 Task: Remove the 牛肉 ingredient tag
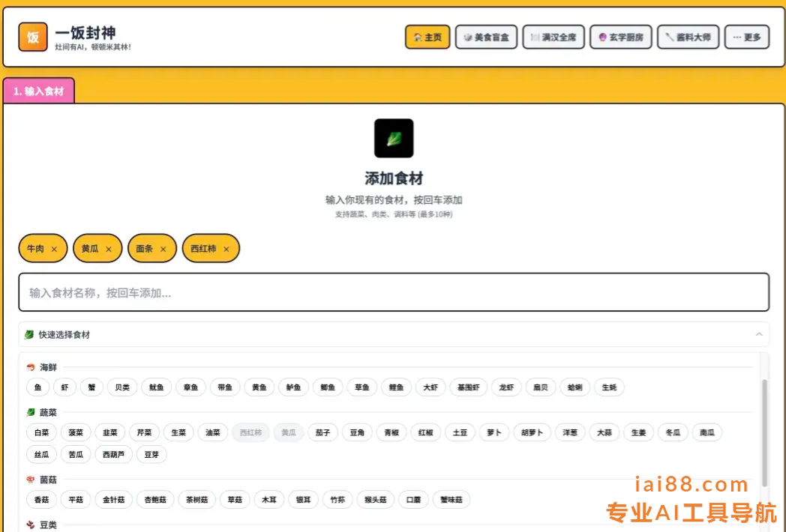pyautogui.click(x=54, y=249)
